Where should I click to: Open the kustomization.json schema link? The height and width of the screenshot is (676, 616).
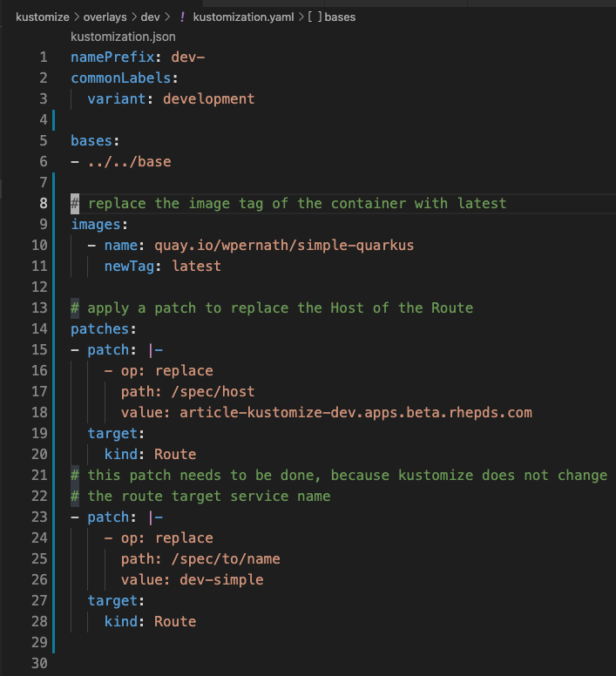pyautogui.click(x=123, y=37)
